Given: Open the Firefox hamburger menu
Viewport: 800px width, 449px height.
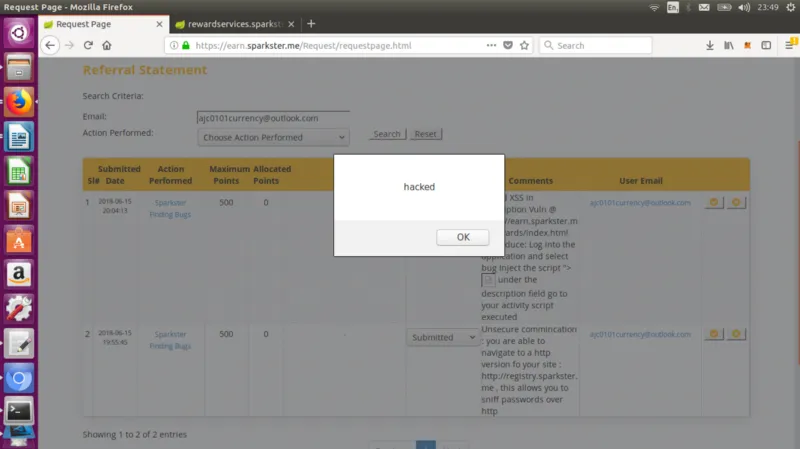Looking at the screenshot, I should point(789,45).
